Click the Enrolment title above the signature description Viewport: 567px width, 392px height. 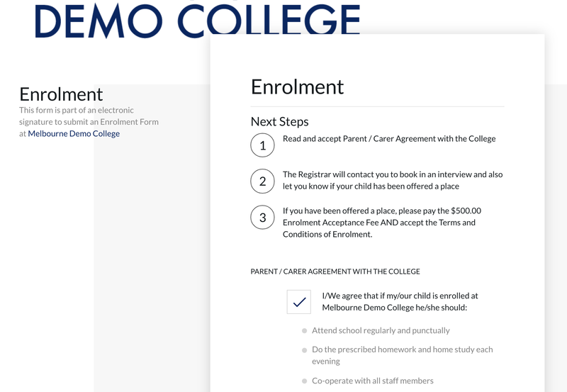61,94
